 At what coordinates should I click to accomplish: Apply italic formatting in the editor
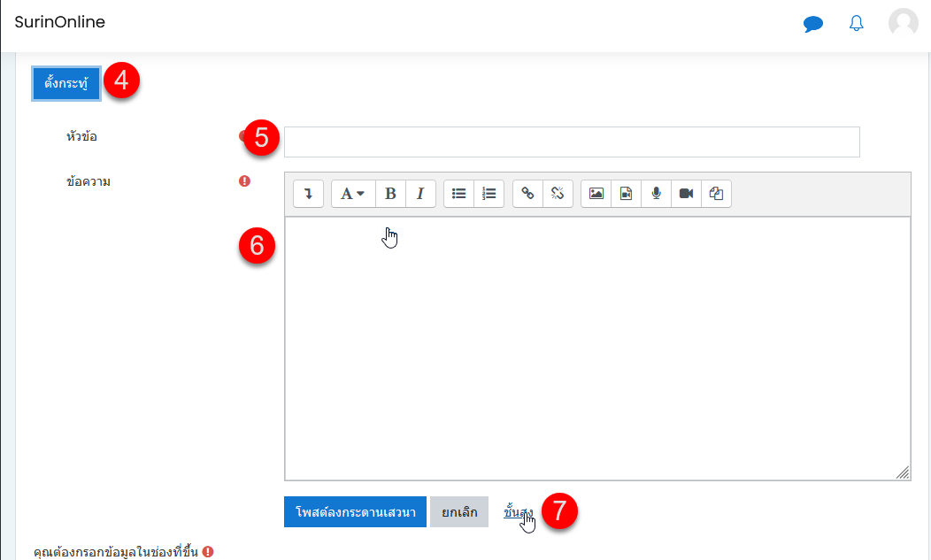(x=420, y=194)
